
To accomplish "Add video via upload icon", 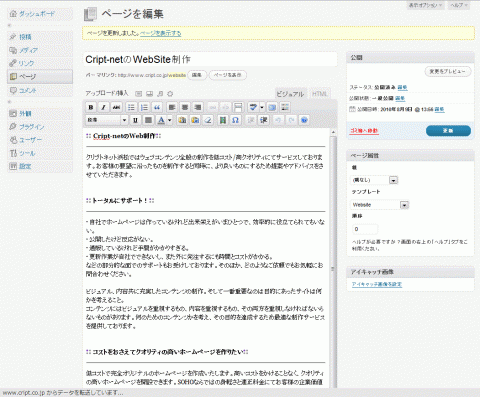I will pyautogui.click(x=149, y=94).
